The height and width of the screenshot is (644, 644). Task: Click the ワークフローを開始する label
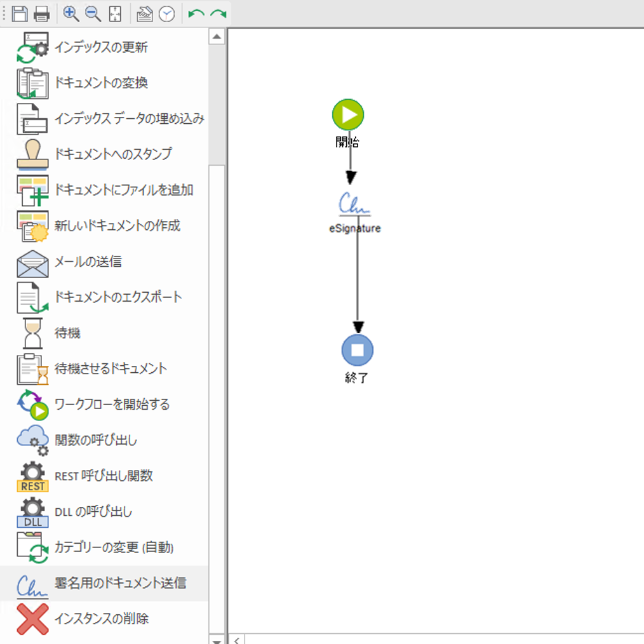tap(112, 404)
